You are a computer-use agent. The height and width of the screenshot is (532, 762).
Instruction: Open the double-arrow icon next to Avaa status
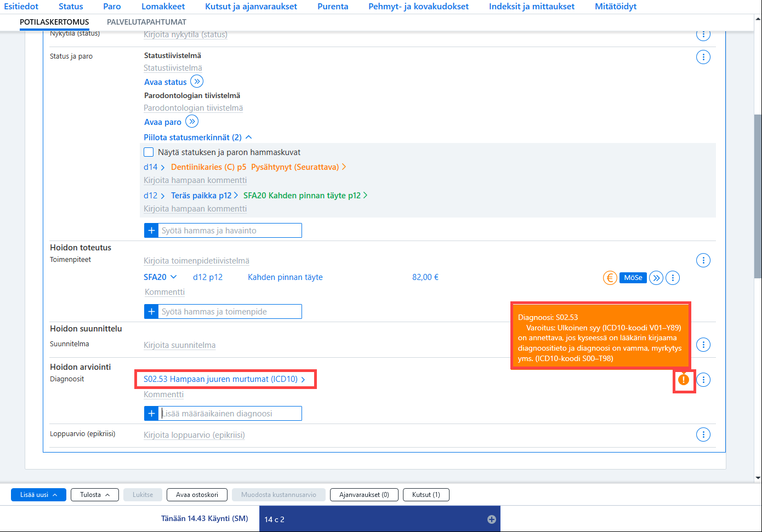coord(197,82)
